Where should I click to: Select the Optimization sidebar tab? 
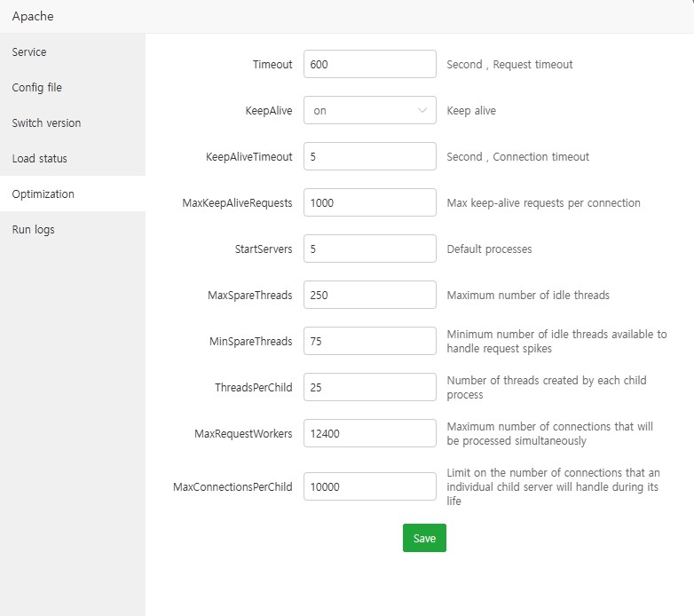pos(43,194)
